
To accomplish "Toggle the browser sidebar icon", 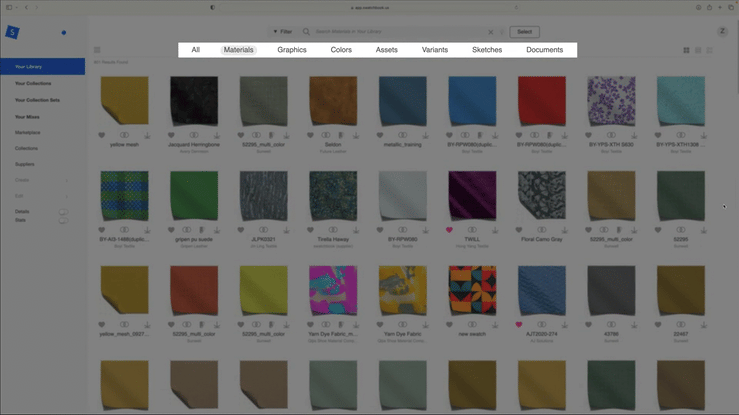I will pyautogui.click(x=9, y=8).
